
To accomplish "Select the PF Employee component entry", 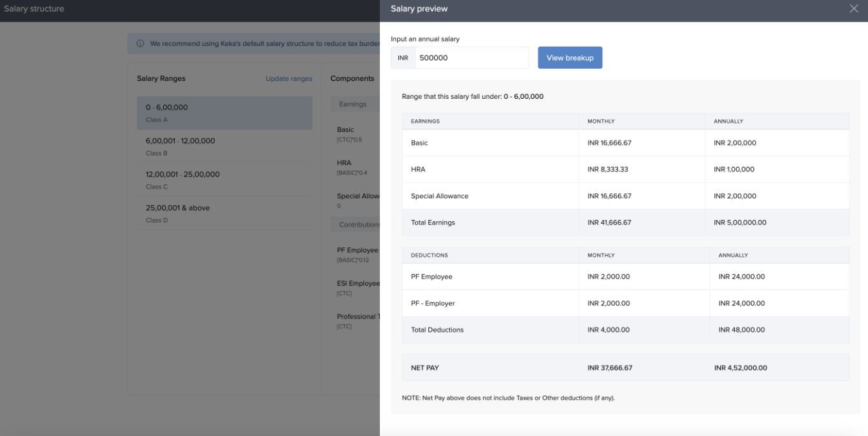I will pyautogui.click(x=358, y=254).
